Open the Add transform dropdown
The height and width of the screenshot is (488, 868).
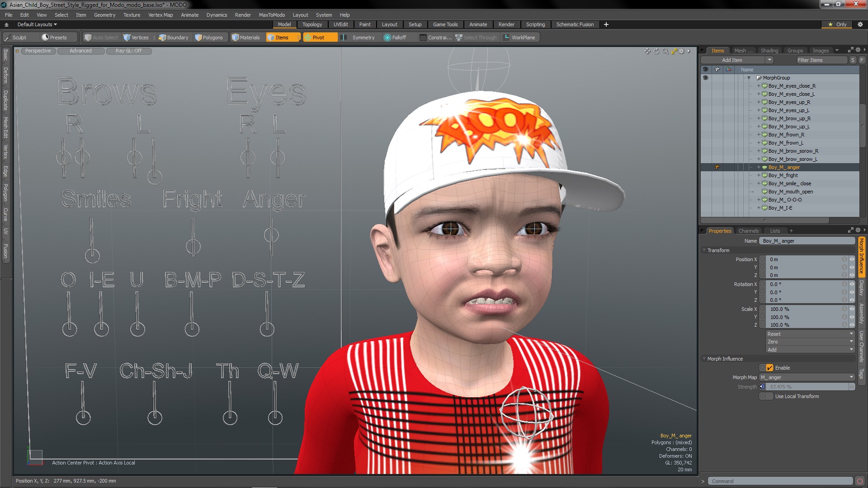pos(810,350)
